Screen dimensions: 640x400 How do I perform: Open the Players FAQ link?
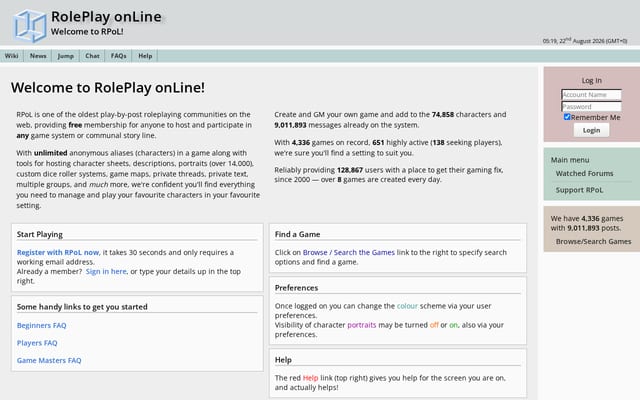click(37, 343)
